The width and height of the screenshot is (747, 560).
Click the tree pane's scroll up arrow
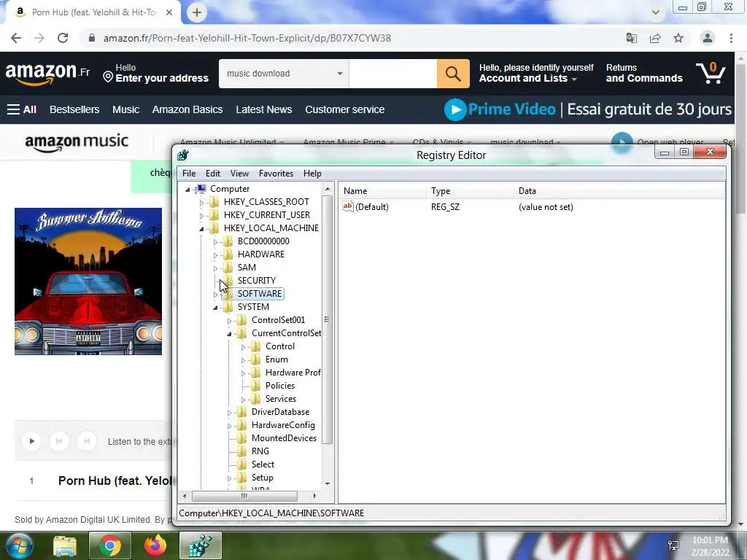[328, 189]
